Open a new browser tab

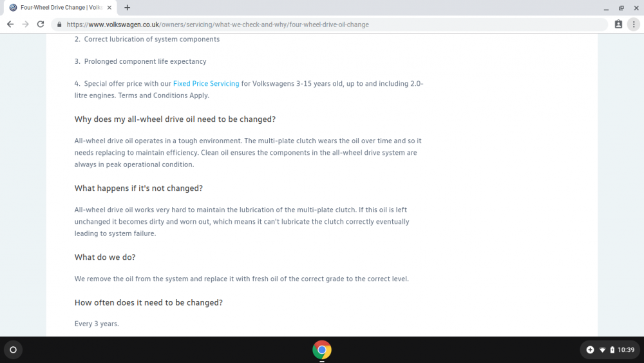pos(128,7)
